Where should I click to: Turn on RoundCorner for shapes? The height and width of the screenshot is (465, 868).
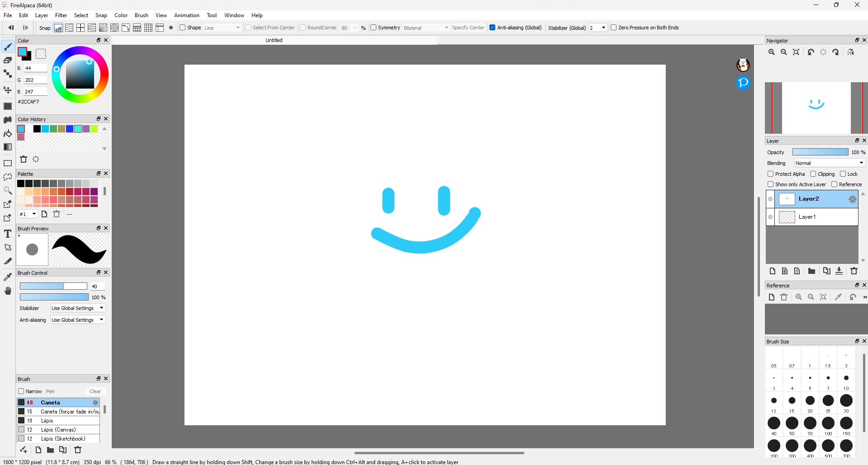(303, 28)
